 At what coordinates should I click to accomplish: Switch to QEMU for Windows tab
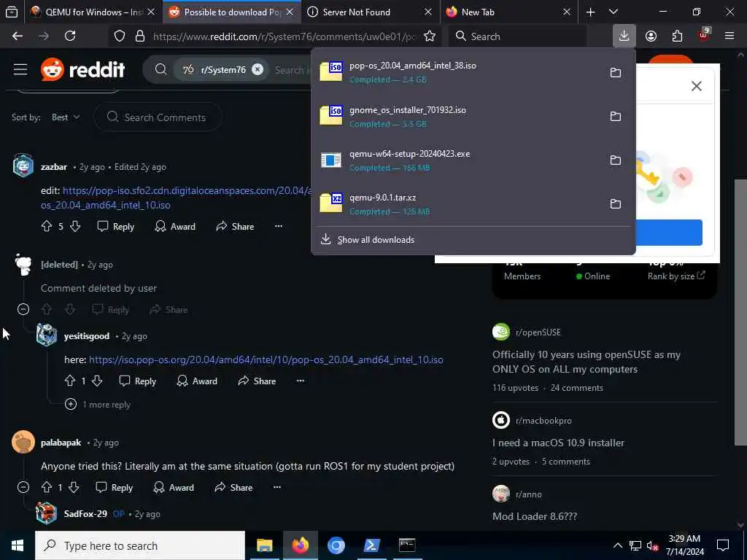93,12
